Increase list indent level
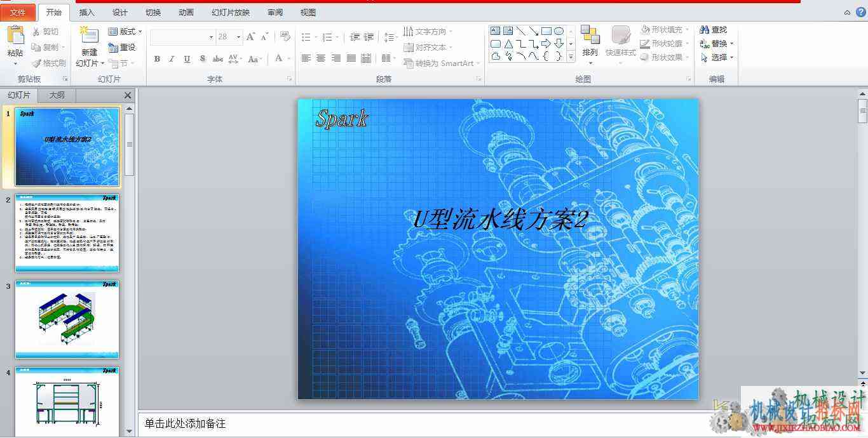The image size is (868, 438). pos(369,37)
